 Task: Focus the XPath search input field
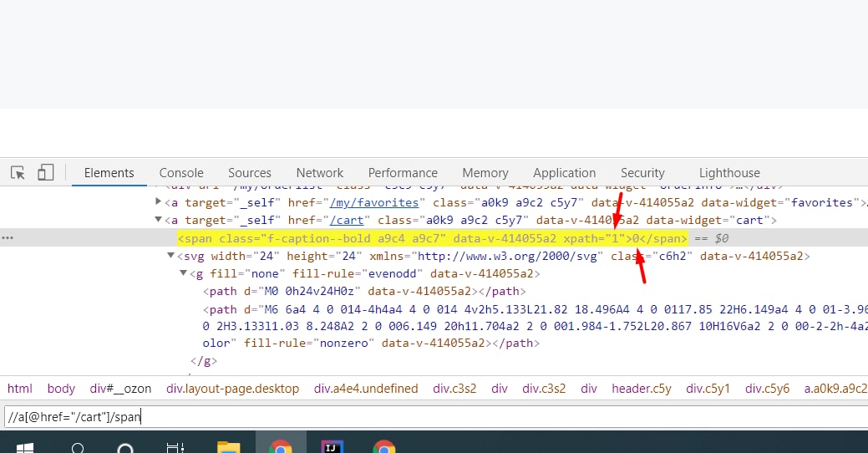[436, 416]
